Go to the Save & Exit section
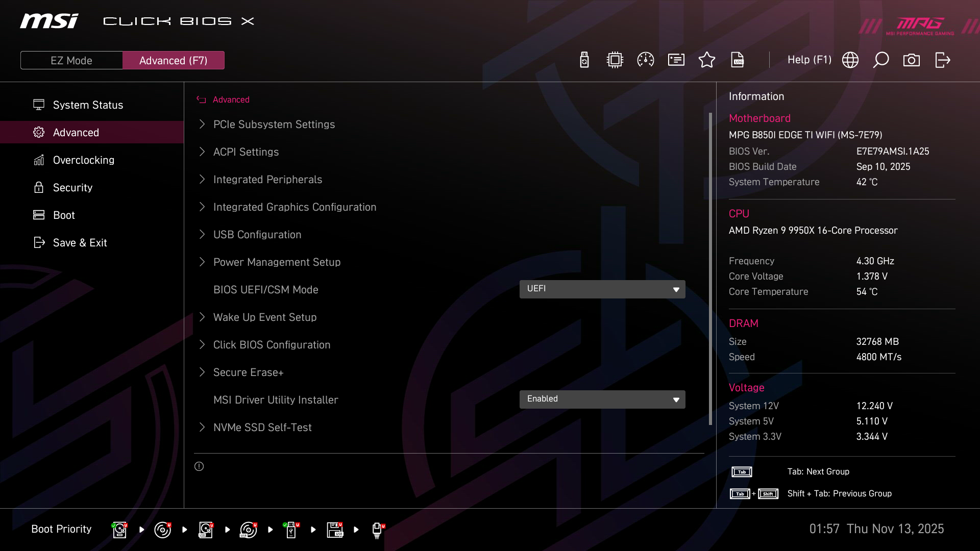980x551 pixels. (x=80, y=243)
